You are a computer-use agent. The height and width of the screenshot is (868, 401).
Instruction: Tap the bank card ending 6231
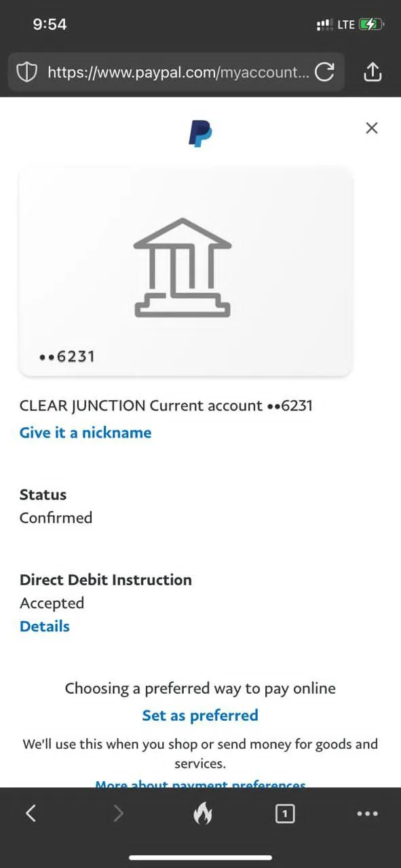point(185,271)
